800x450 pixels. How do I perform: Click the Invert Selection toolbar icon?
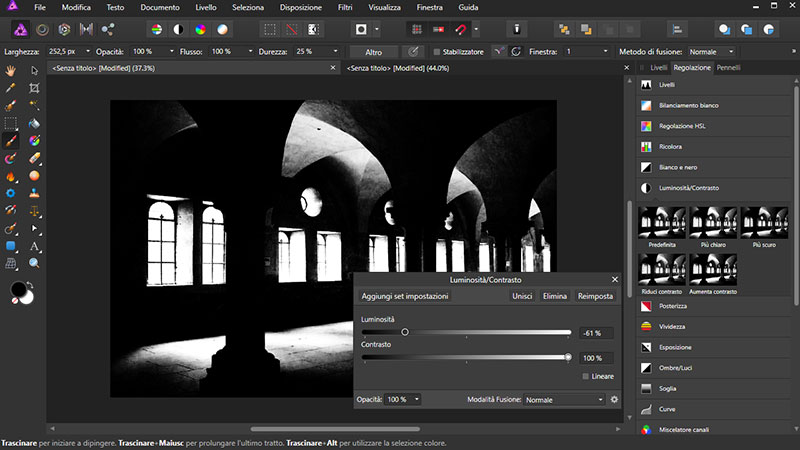[313, 30]
